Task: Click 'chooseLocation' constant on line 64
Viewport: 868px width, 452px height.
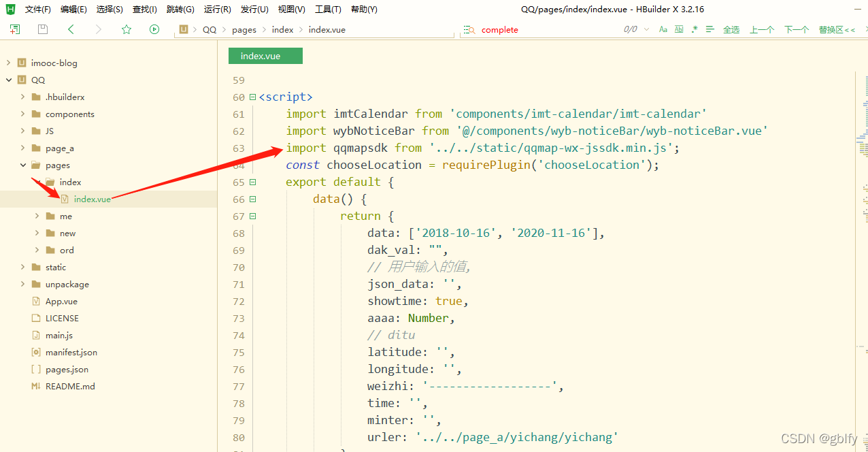Action: [374, 165]
